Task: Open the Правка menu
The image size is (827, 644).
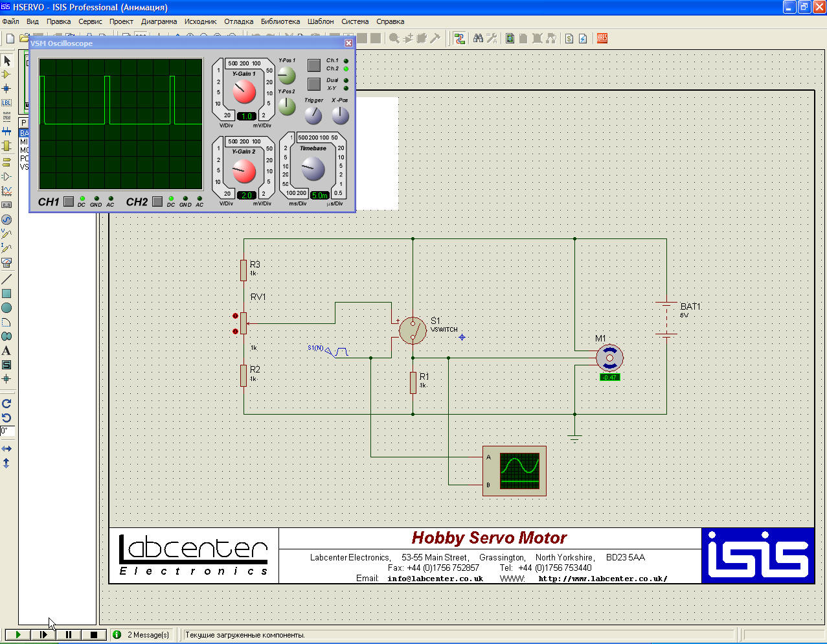Action: click(58, 21)
